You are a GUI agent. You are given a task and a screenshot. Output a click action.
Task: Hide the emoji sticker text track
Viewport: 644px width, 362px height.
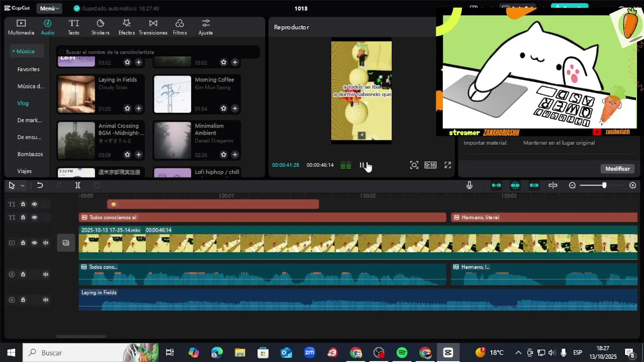(34, 204)
